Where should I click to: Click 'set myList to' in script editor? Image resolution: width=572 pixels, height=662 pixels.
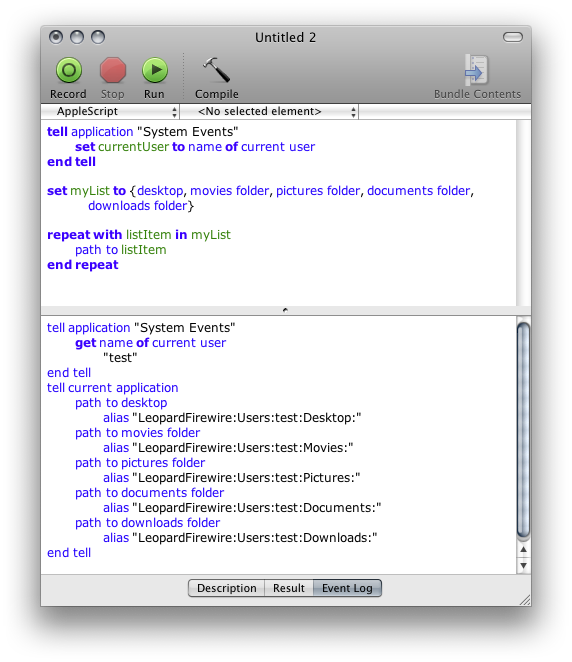tap(87, 191)
